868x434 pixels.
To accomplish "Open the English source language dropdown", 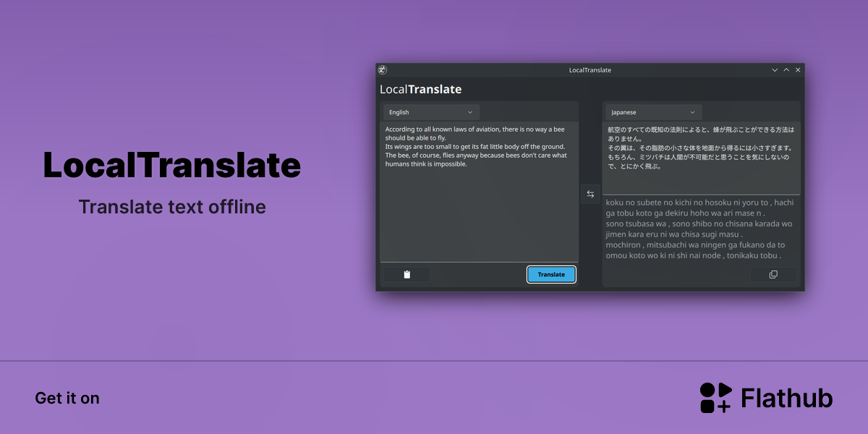I will pyautogui.click(x=431, y=112).
